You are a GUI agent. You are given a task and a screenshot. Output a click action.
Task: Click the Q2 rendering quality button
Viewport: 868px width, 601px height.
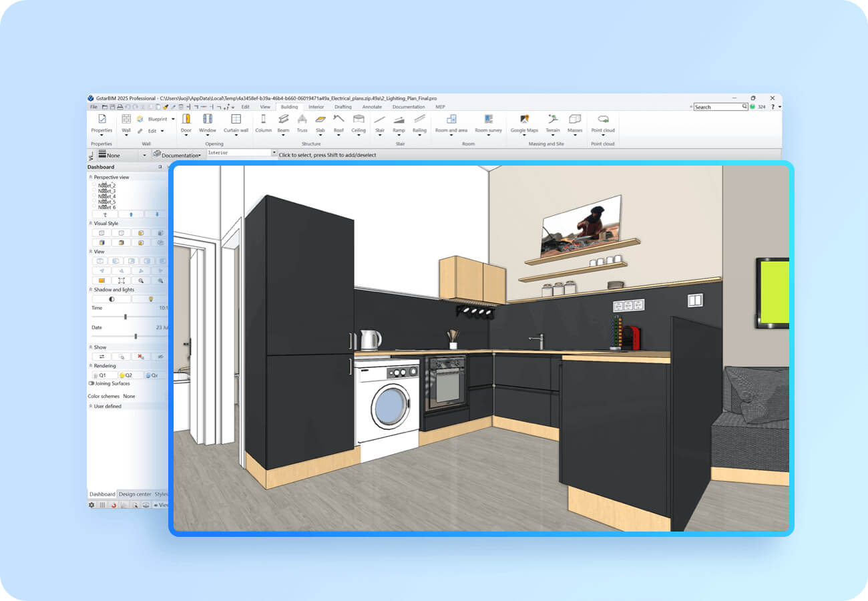[x=127, y=375]
